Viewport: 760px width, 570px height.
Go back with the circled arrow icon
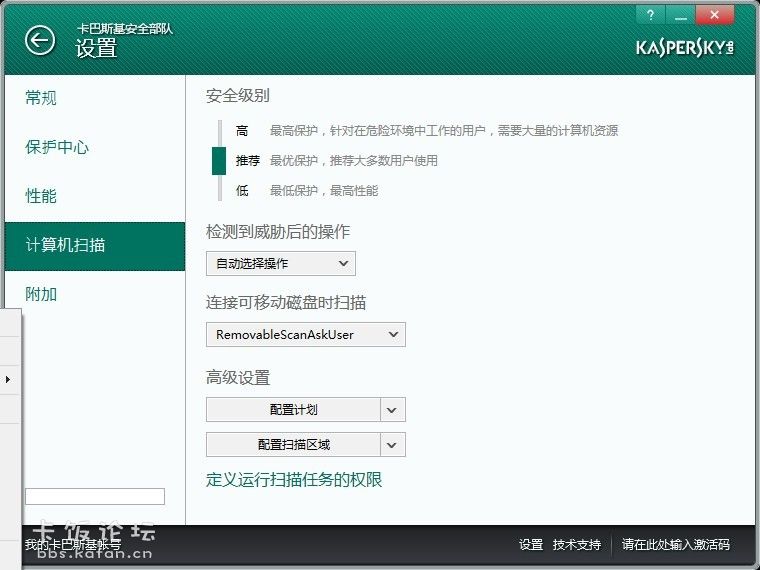(40, 40)
